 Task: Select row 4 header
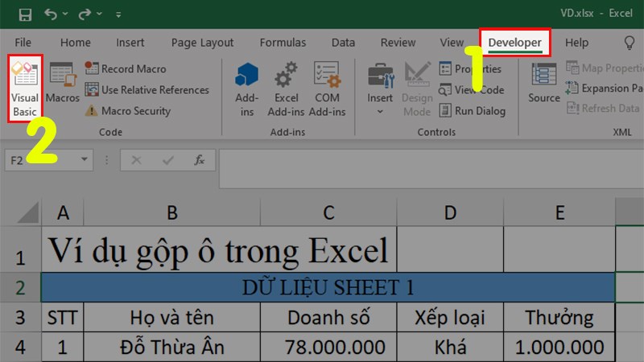21,348
